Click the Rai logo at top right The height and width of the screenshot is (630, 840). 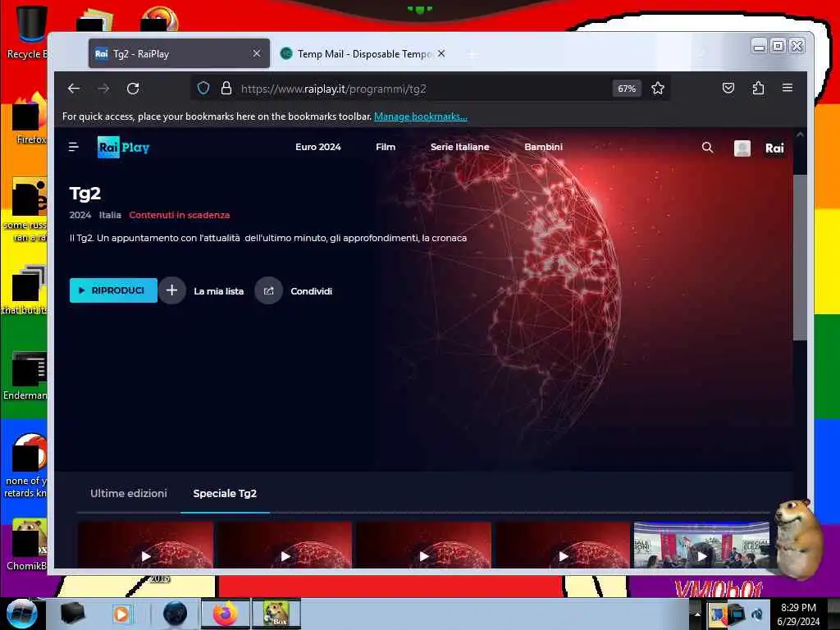point(774,148)
